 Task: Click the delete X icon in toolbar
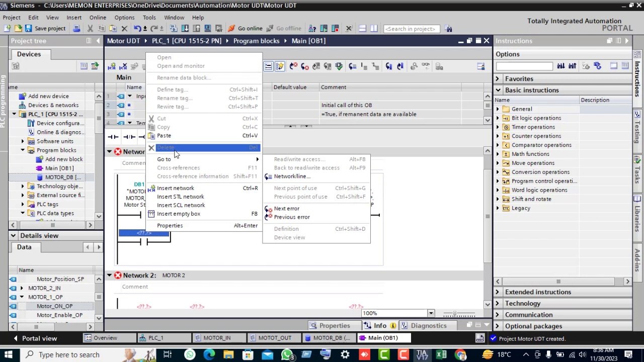click(124, 29)
